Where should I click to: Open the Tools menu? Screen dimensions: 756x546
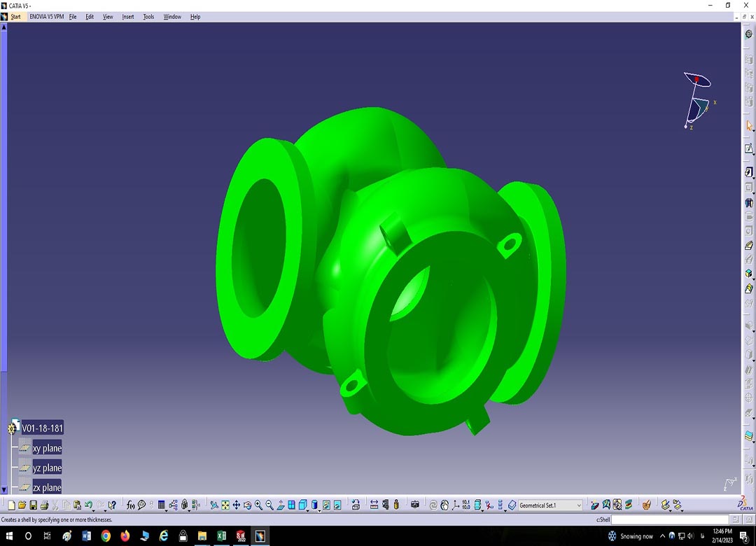(x=148, y=17)
